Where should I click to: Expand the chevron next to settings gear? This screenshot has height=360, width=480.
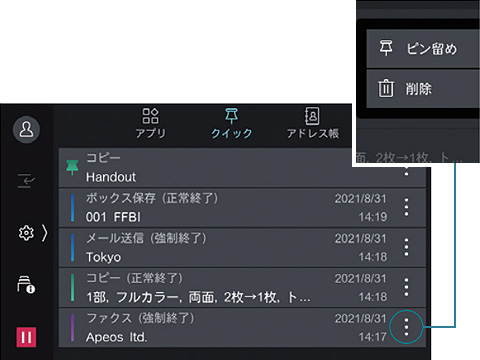(45, 233)
